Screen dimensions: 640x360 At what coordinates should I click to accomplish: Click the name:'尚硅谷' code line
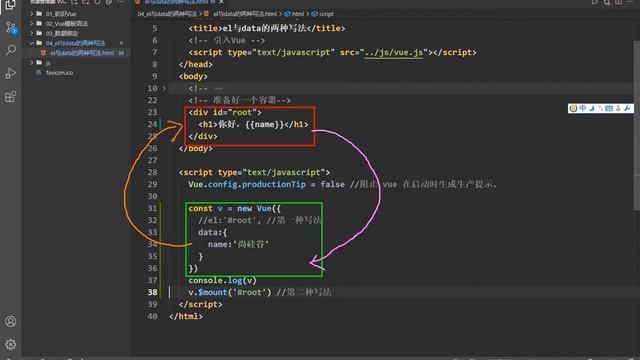(238, 244)
